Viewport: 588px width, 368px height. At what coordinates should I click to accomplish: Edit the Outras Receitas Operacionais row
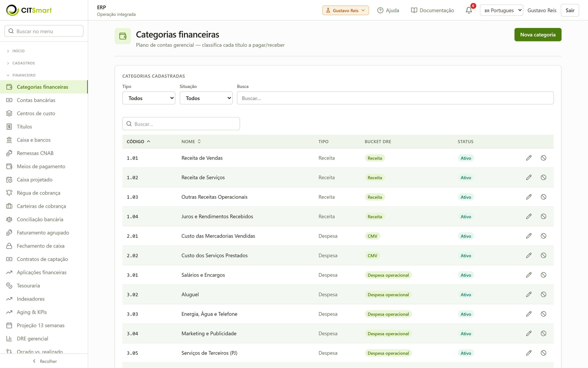point(529,197)
